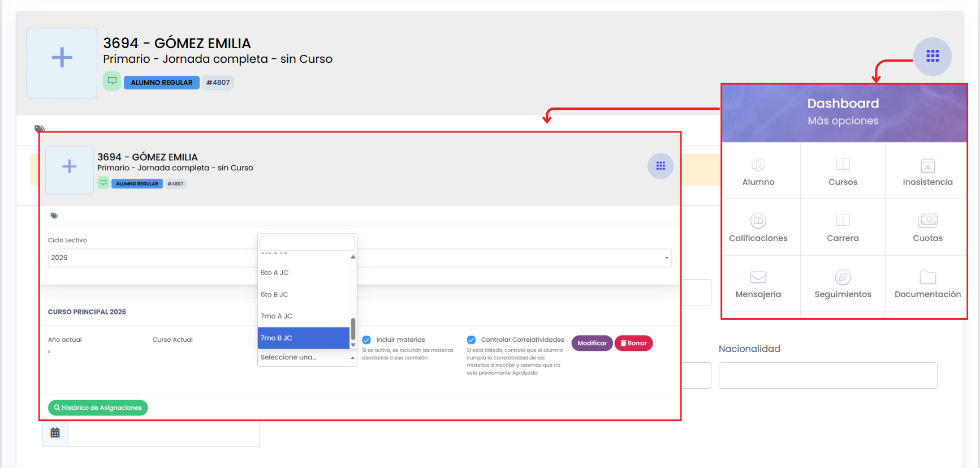980x468 pixels.
Task: Add student photo via the large plus placeholder
Action: click(x=62, y=63)
